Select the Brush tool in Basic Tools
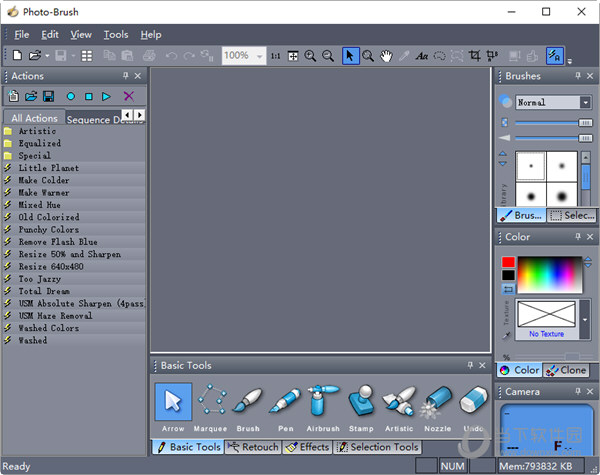This screenshot has height=475, width=600. pyautogui.click(x=248, y=408)
